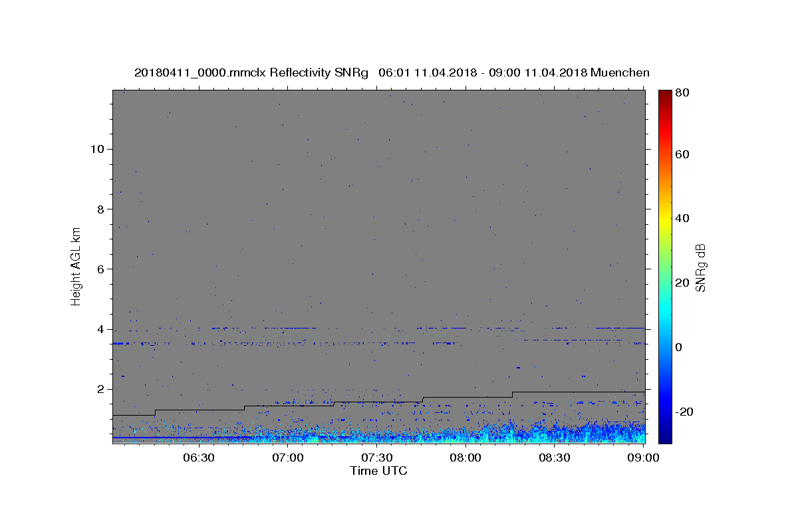Click the 06:30 time tick label
Viewport: 798px width, 532px height.
[x=198, y=458]
